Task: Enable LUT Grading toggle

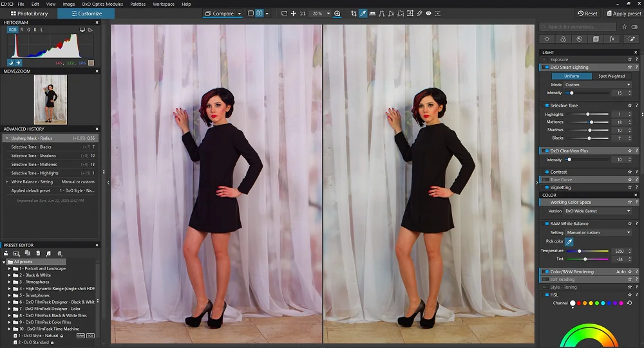Action: (545, 279)
